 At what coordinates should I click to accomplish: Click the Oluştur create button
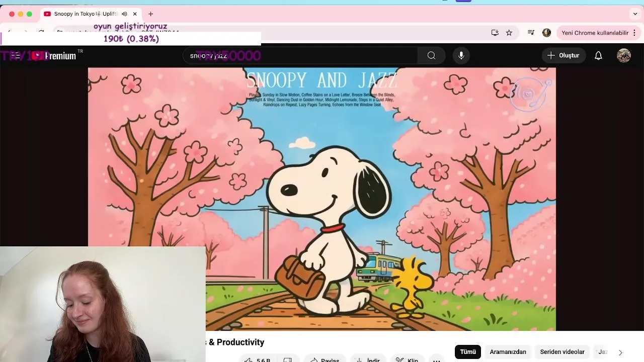563,55
